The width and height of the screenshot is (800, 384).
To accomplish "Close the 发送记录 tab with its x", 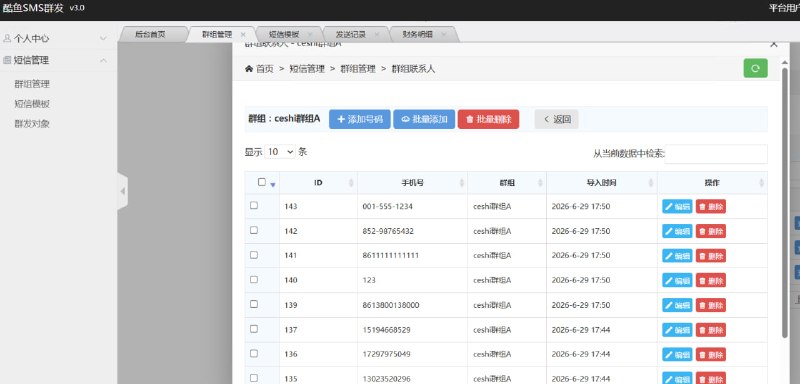I will 377,35.
